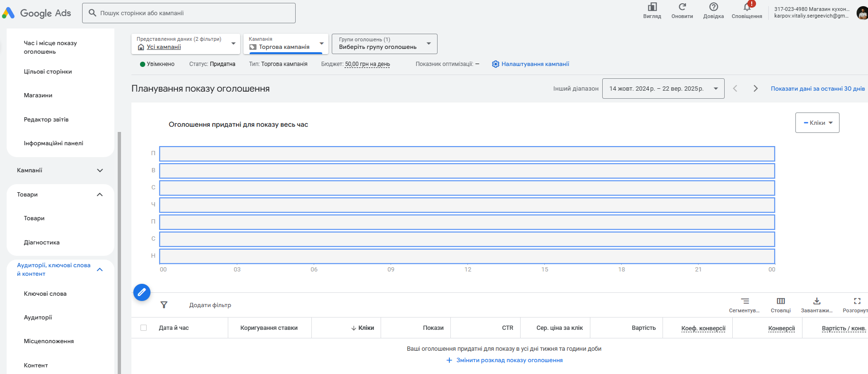Expand table with Розгорнути icon
Screen dimensions: 868x374
[857, 301]
